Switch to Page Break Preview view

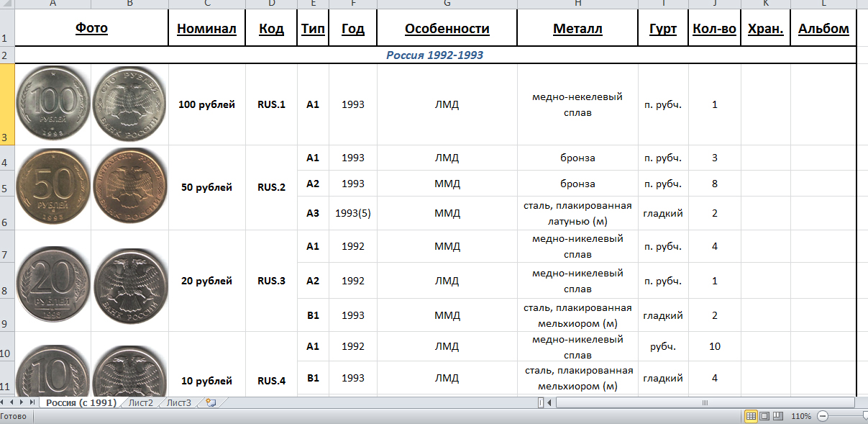[x=777, y=416]
